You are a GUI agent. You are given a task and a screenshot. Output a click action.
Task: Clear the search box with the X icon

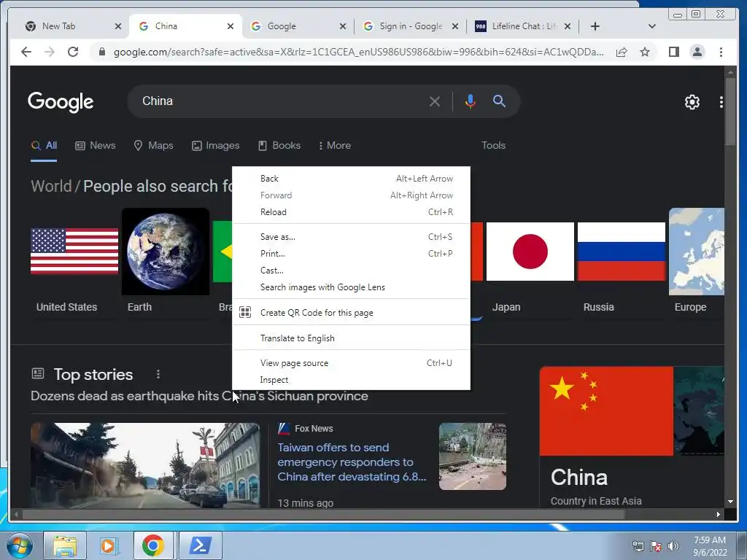[434, 101]
